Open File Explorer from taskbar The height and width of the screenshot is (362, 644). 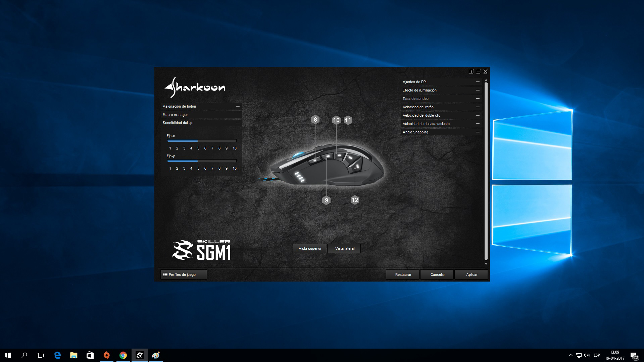73,355
